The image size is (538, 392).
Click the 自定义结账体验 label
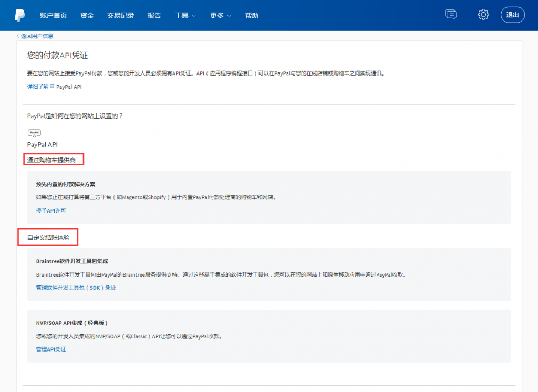pos(48,238)
